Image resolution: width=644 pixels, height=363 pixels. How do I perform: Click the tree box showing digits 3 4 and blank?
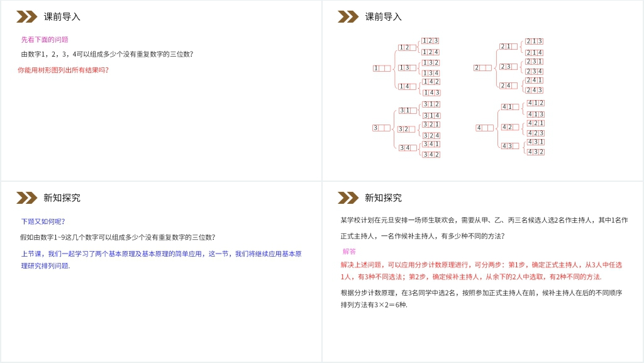tap(408, 148)
